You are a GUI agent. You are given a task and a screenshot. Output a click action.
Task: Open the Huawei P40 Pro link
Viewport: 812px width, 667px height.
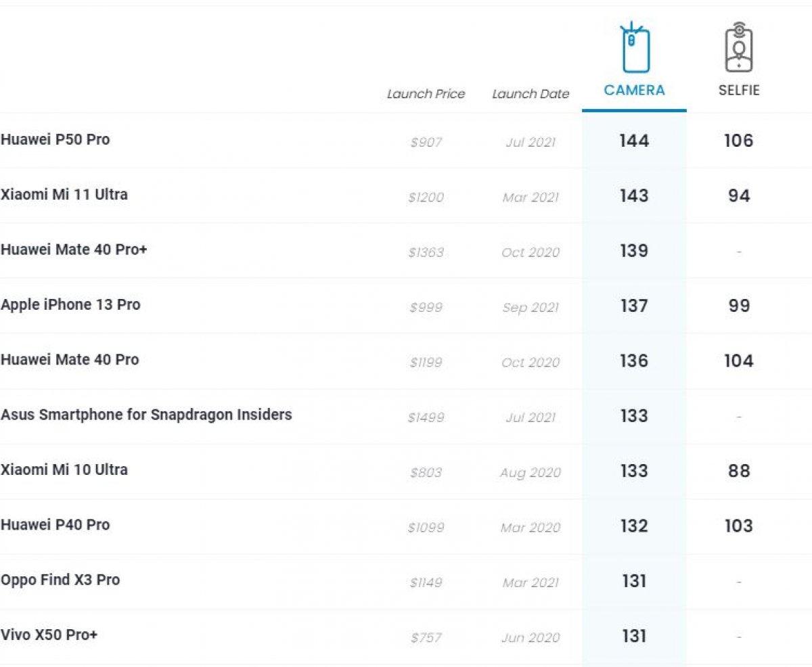click(55, 524)
